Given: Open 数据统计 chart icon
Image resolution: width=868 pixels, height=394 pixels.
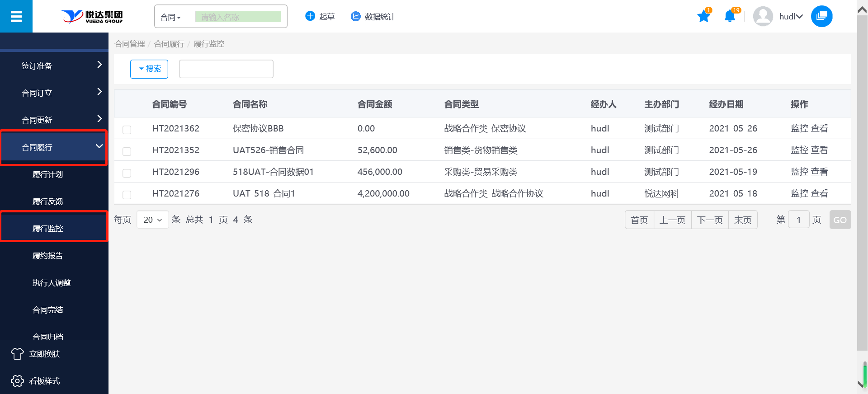Looking at the screenshot, I should pos(356,16).
